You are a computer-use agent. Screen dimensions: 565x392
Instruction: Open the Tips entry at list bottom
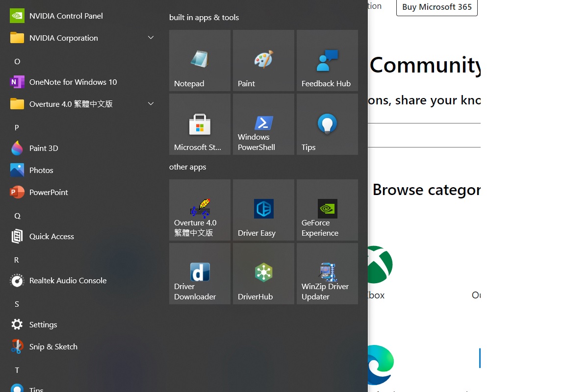[x=83, y=388]
